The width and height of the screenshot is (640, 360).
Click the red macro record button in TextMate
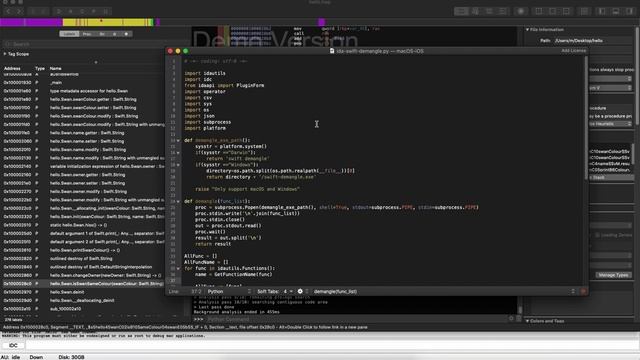pos(583,291)
